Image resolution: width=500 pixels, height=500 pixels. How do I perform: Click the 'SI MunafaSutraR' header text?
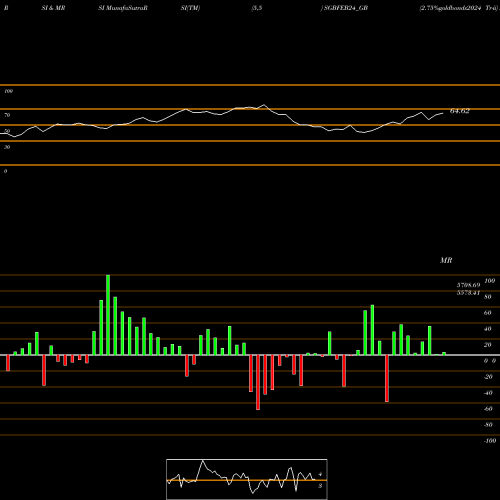(x=123, y=8)
